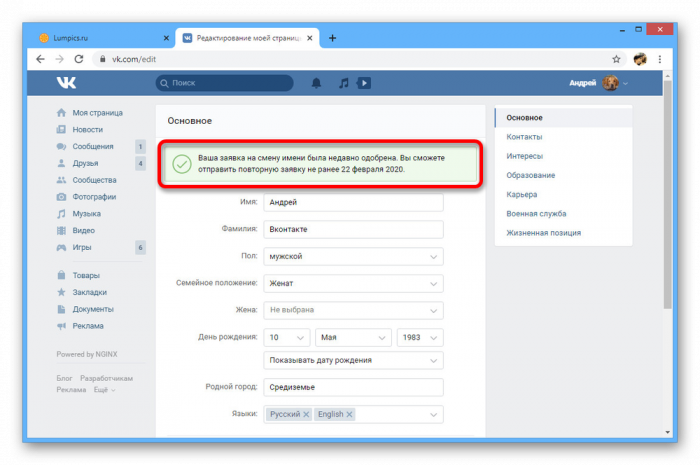The height and width of the screenshot is (465, 700).
Task: Bookmark page with the star icon
Action: coord(616,59)
